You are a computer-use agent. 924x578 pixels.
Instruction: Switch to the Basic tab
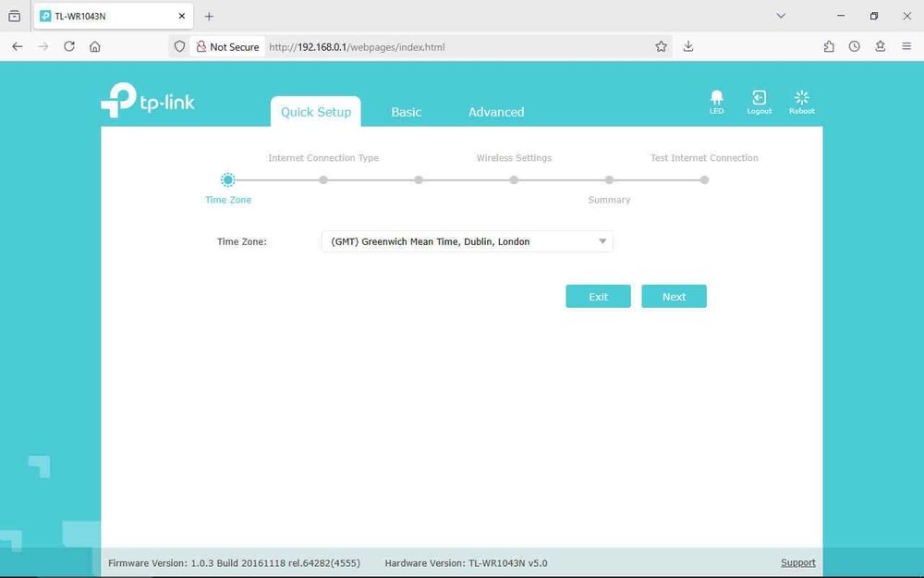(406, 112)
